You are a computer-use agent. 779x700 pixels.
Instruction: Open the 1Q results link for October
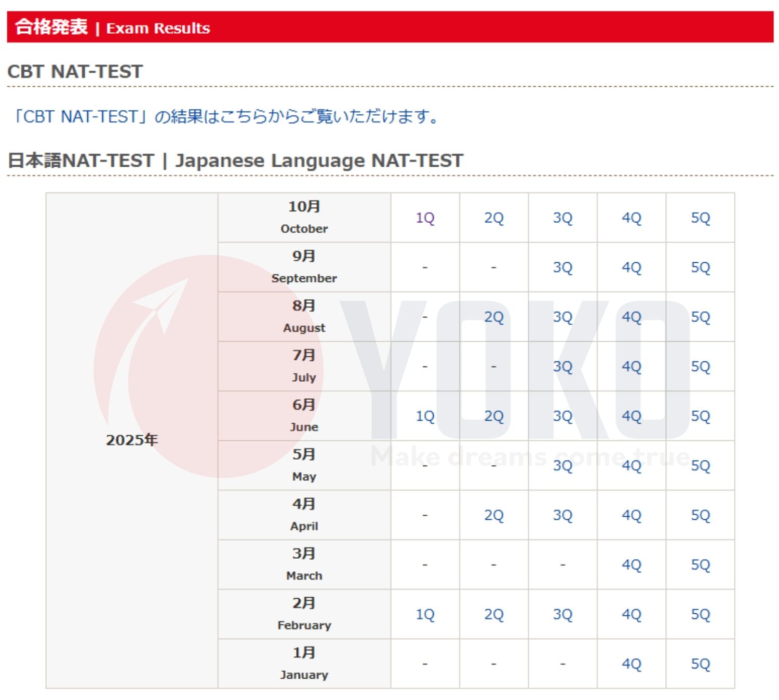(x=425, y=218)
